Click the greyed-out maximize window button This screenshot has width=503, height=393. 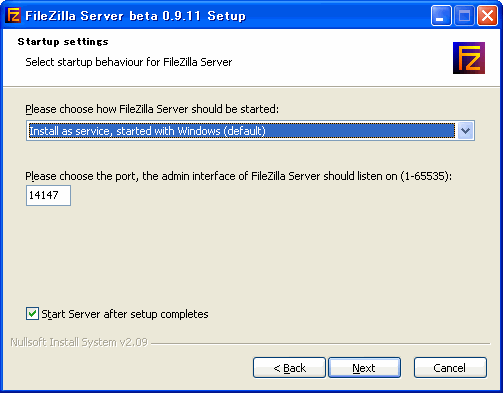(464, 15)
